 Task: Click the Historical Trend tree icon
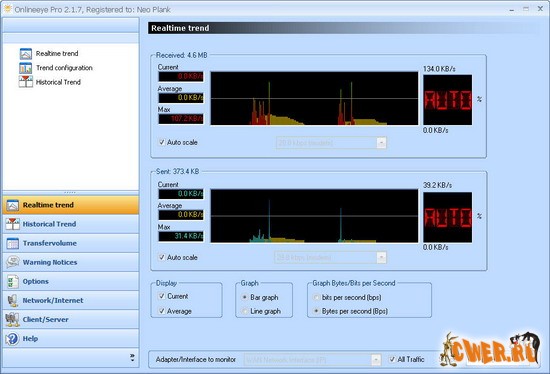[x=26, y=82]
